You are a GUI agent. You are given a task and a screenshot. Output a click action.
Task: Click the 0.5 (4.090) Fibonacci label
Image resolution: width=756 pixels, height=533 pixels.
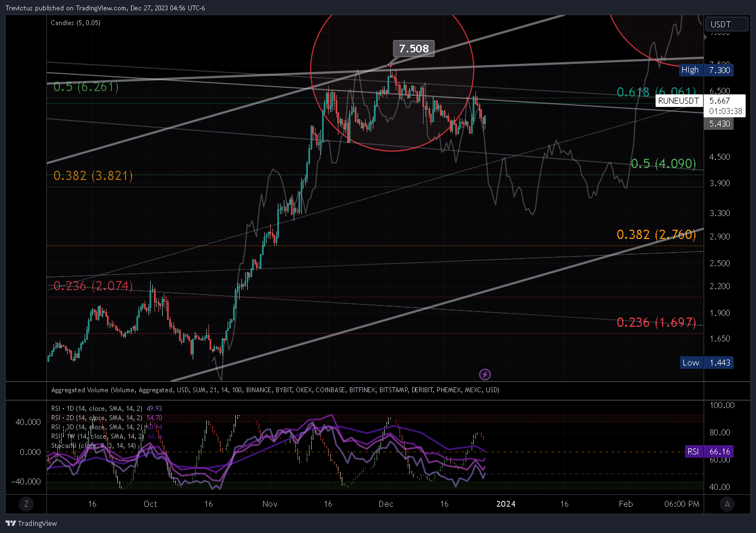pos(663,164)
